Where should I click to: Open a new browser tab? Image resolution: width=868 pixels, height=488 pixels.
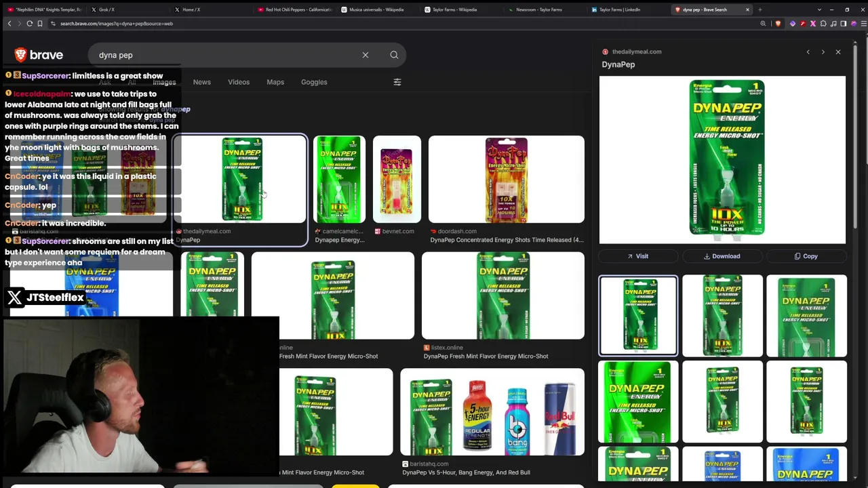[x=760, y=9]
